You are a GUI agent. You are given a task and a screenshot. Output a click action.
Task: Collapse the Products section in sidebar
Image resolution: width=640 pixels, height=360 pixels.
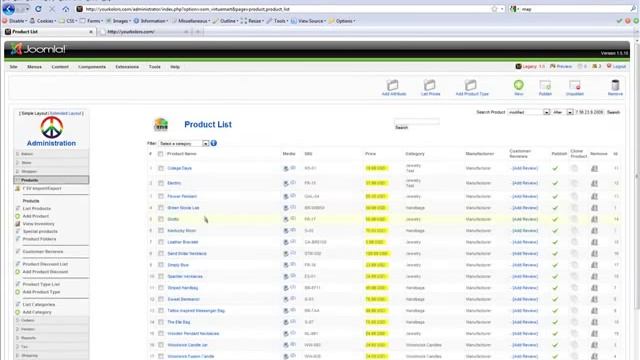click(x=51, y=180)
